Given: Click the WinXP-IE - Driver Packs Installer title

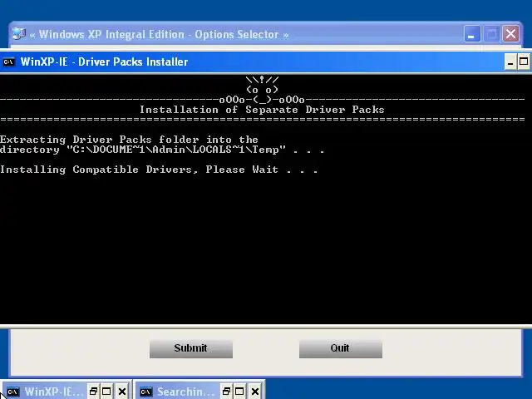Looking at the screenshot, I should (x=104, y=62).
